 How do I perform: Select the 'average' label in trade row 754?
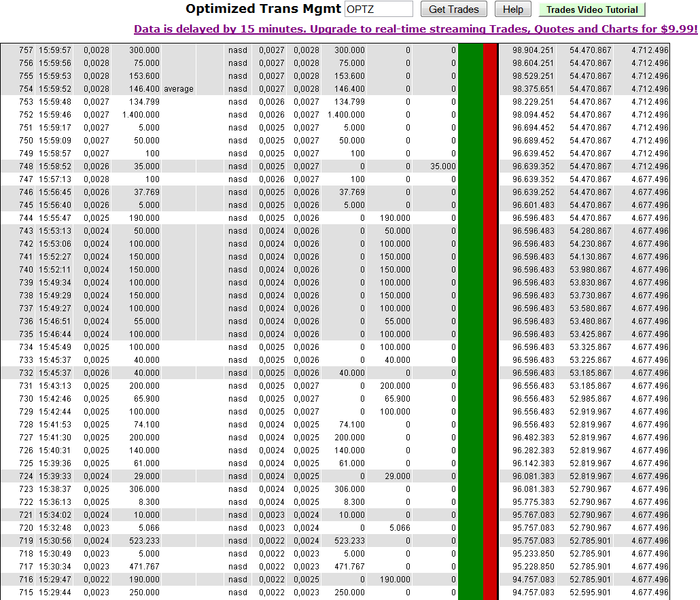pos(179,89)
